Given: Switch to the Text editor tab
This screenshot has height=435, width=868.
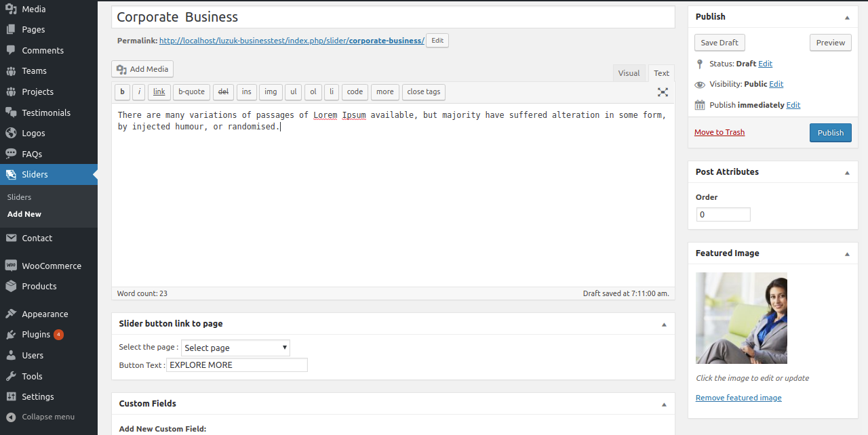Looking at the screenshot, I should point(661,73).
